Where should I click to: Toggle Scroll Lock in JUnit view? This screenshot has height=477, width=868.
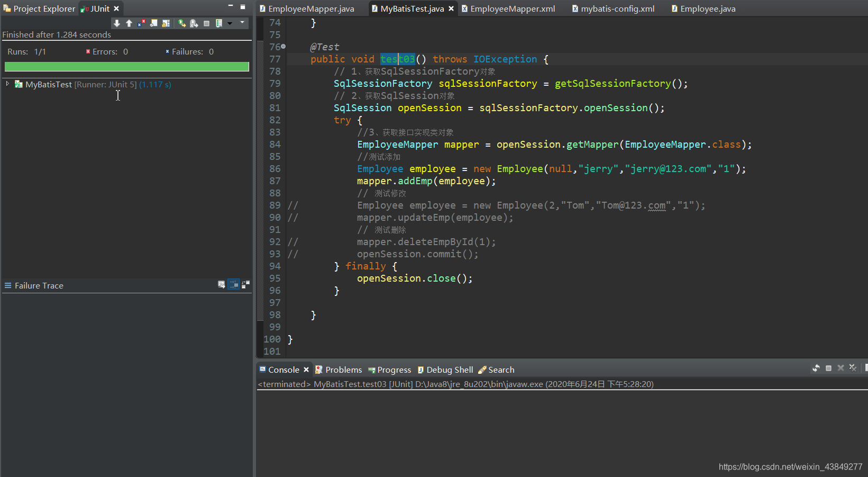tap(166, 23)
